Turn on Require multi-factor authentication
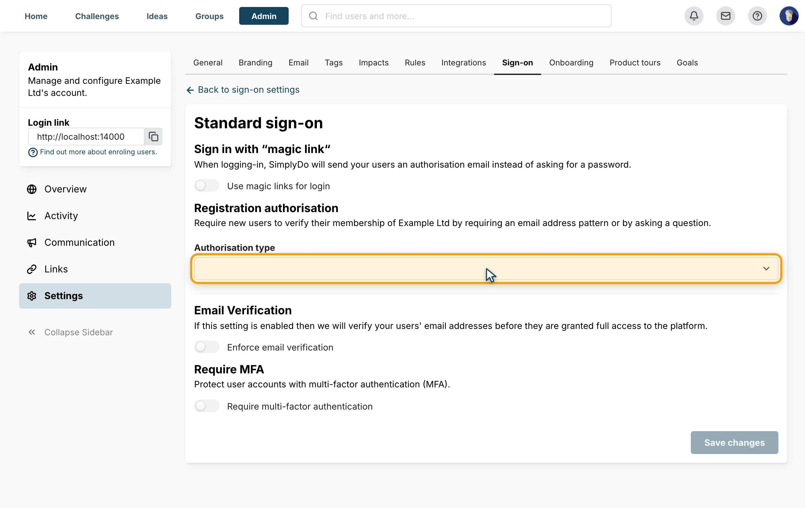This screenshot has height=508, width=812. (x=207, y=406)
